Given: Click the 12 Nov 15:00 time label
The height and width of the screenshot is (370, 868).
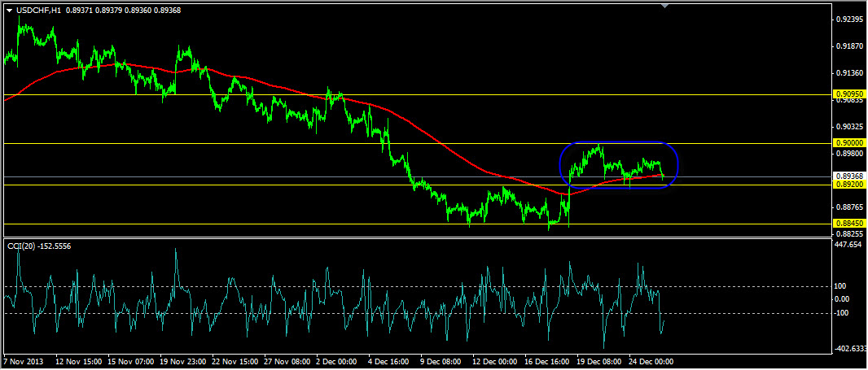Looking at the screenshot, I should pos(78,362).
